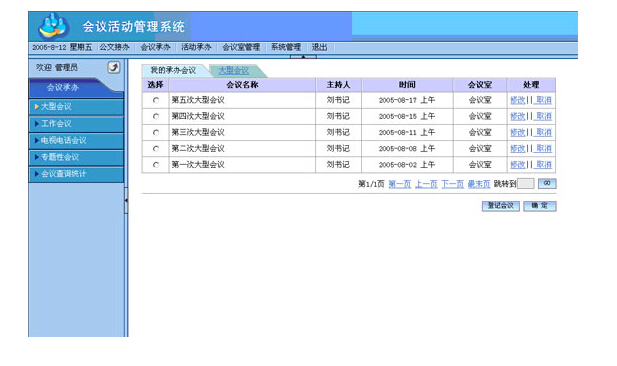This screenshot has width=617, height=366.
Task: Click the system logo icon in the header
Action: tap(53, 26)
